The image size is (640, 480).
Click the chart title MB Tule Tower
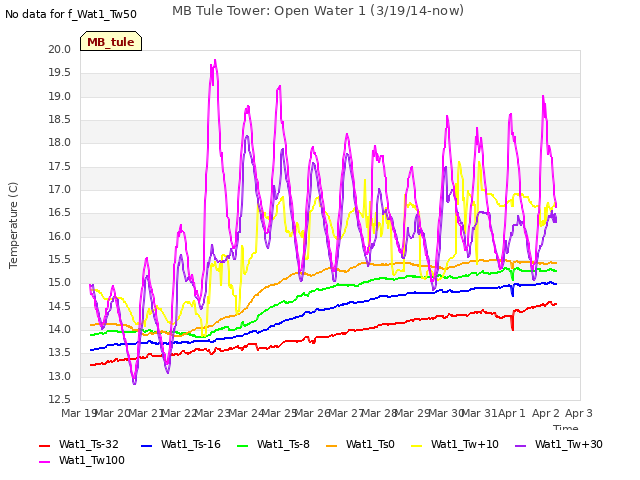pos(318,11)
